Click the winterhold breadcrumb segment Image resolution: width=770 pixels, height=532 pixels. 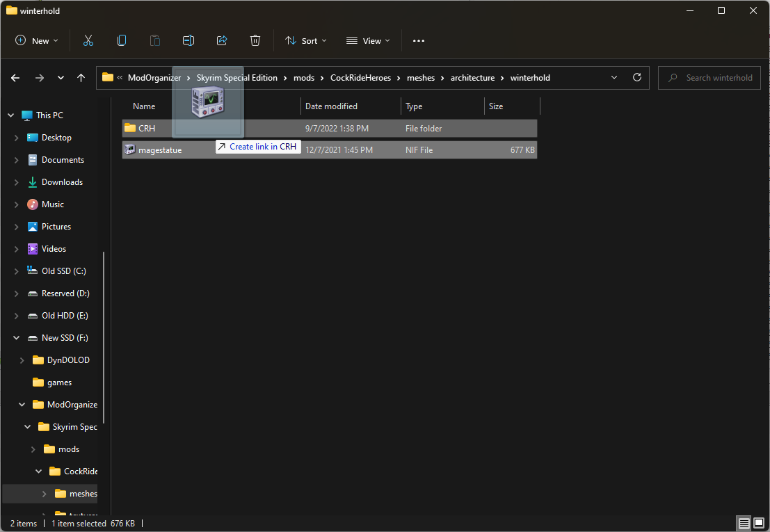[x=530, y=78]
